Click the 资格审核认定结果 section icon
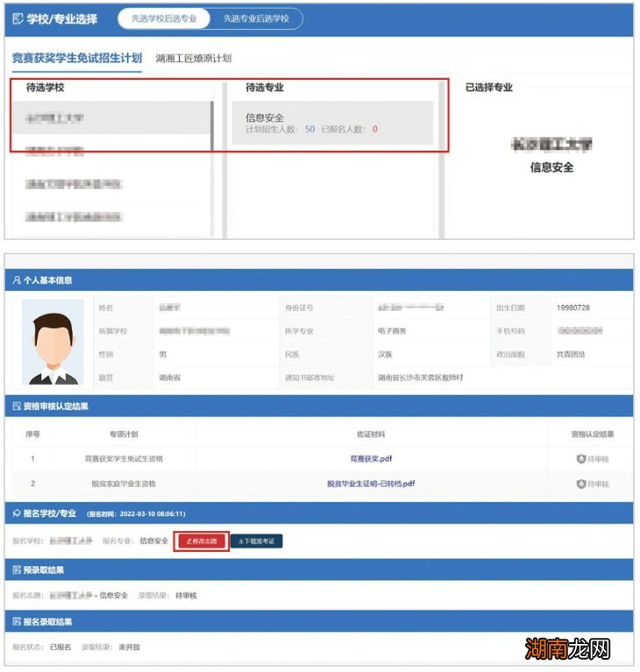640x672 pixels. click(17, 407)
